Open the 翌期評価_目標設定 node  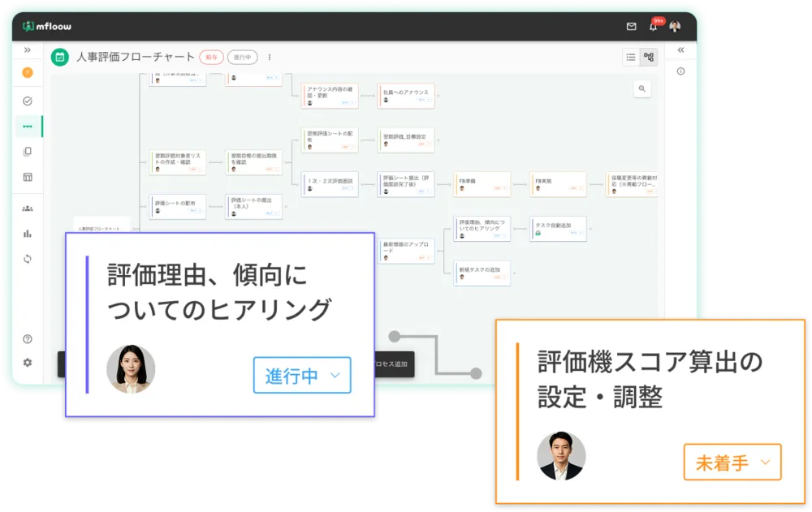click(x=406, y=140)
